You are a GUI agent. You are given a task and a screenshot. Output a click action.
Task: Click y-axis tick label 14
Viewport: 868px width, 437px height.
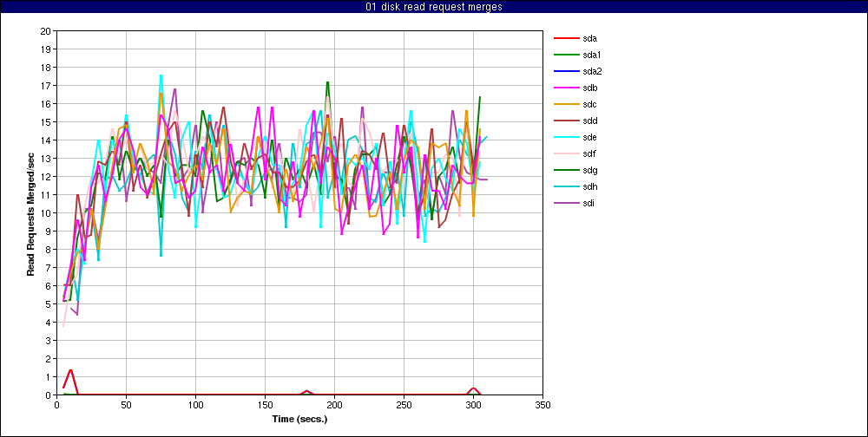[46, 140]
